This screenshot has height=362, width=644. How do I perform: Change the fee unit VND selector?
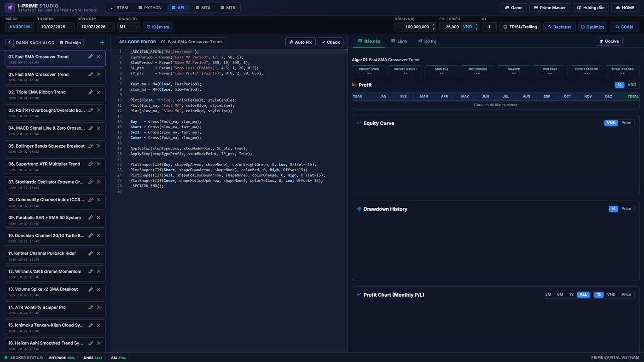(x=467, y=27)
